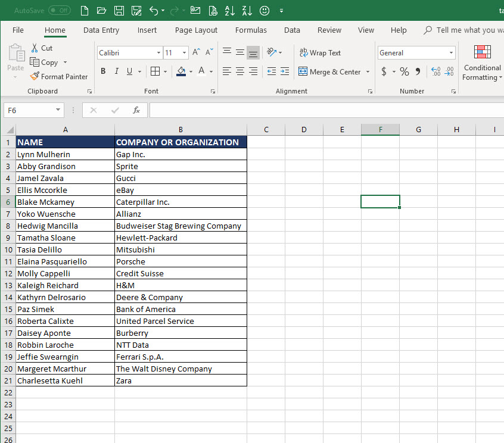Screen dimensions: 504x443
Task: Open Alignment settings dialog launcher
Action: click(x=371, y=92)
